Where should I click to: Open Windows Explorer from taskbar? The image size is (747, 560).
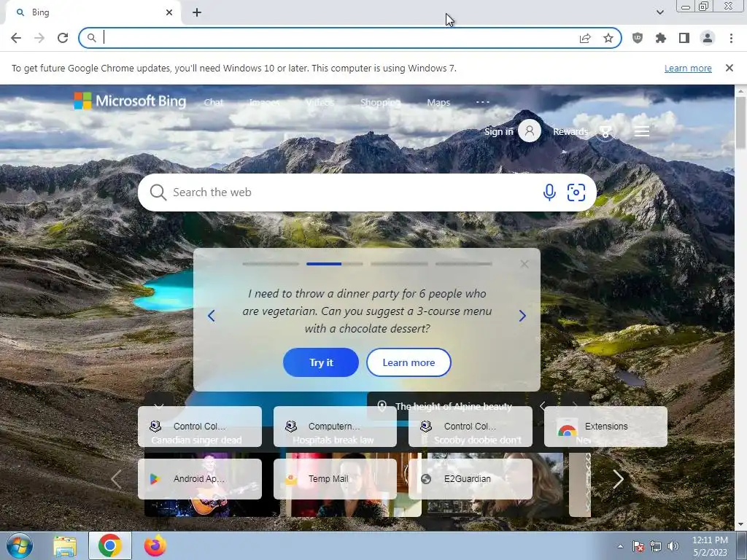[65, 546]
